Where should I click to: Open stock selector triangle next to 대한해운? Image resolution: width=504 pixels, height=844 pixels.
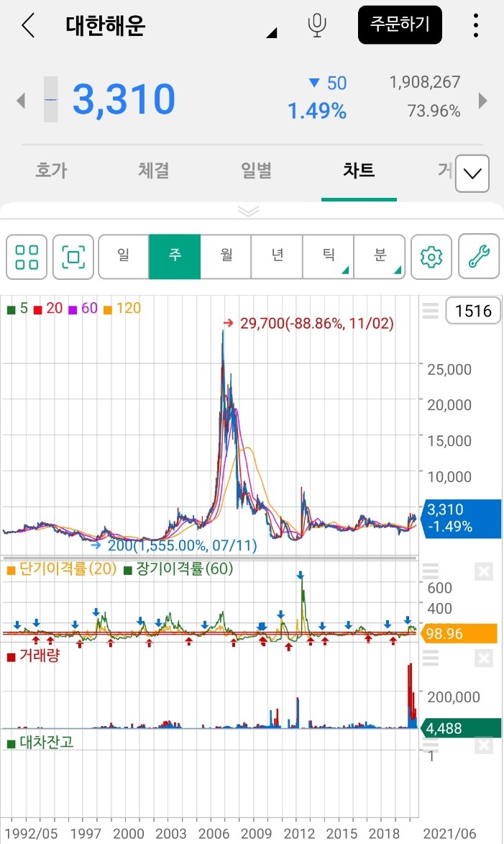[272, 33]
